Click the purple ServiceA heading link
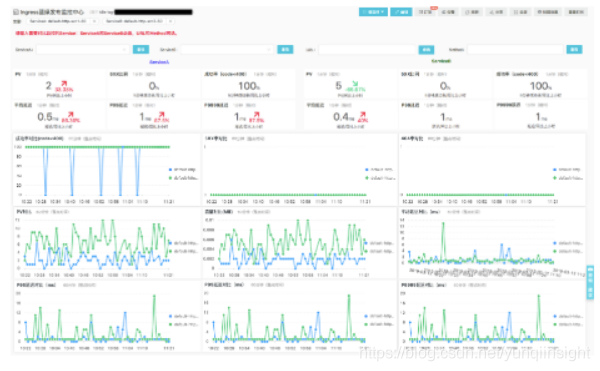600x371 pixels. (x=159, y=62)
